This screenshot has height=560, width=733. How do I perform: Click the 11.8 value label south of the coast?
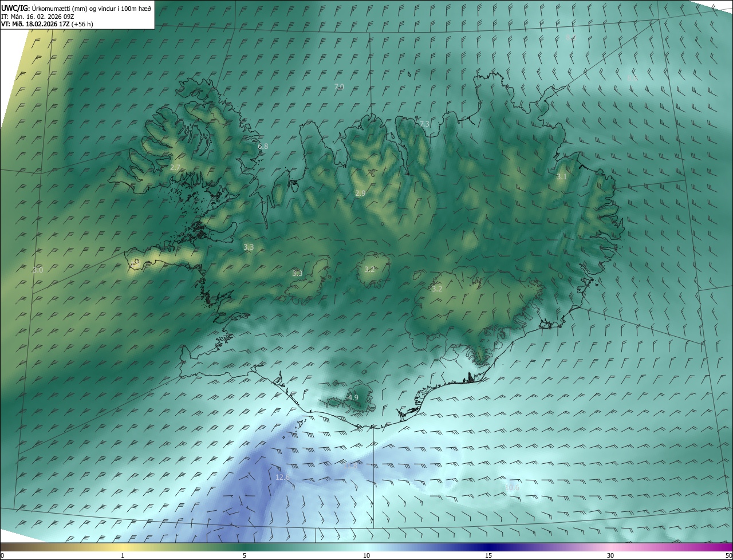point(350,466)
